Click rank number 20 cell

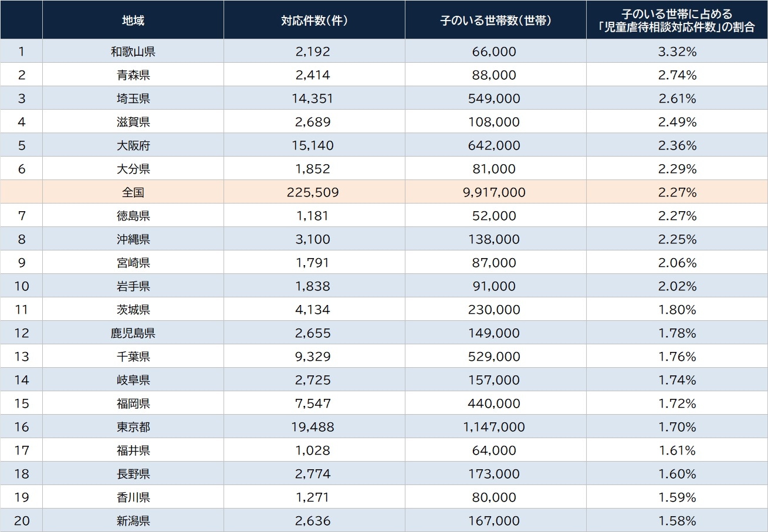tap(22, 521)
